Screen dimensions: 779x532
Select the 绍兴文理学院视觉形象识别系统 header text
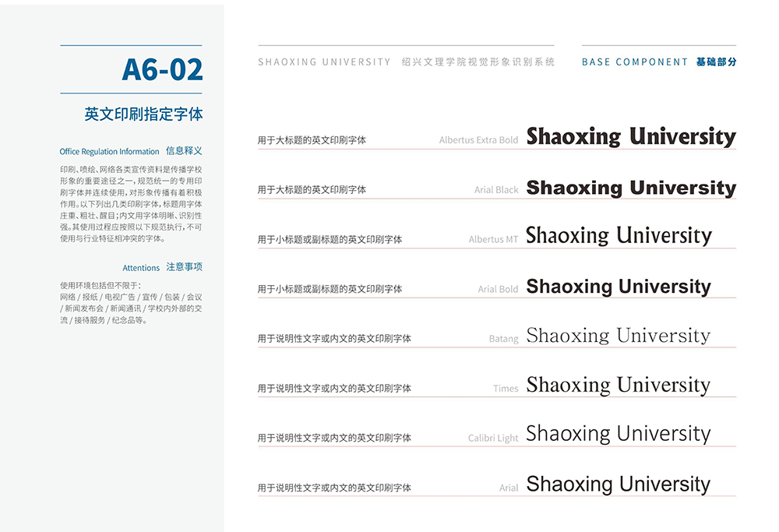tap(478, 62)
